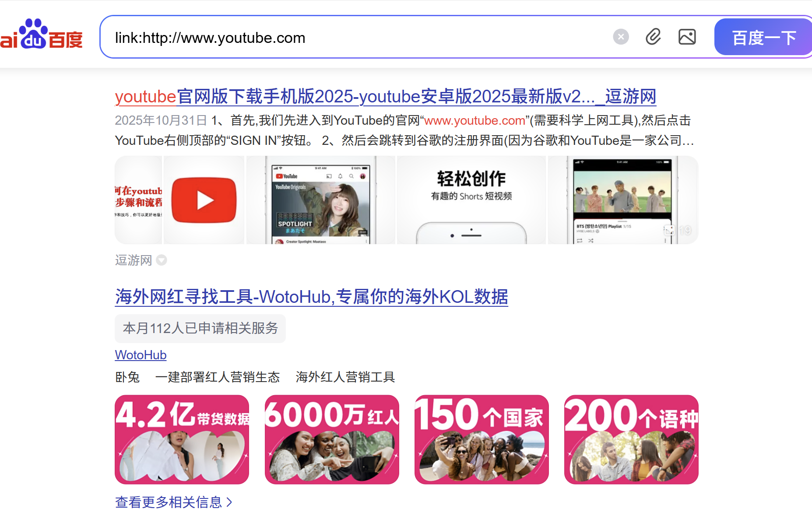Click the 本月112人已申请相关服务 tag
Viewport: 812px width, 519px height.
[x=200, y=328]
